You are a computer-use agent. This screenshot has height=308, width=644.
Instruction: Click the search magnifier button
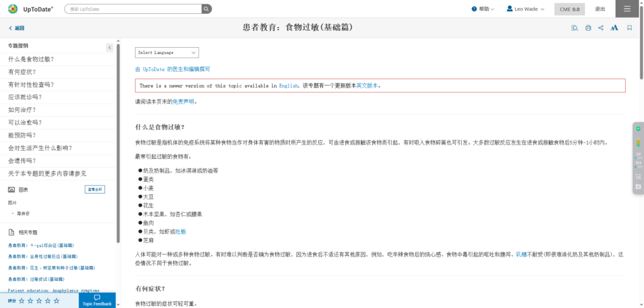coord(206,9)
